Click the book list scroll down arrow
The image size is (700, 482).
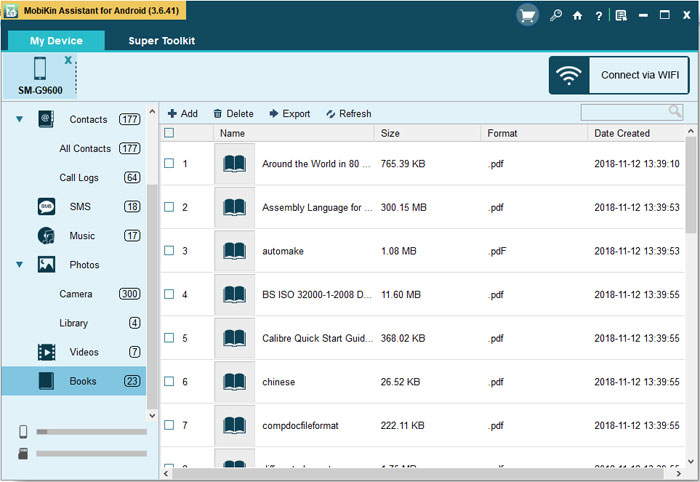click(691, 461)
